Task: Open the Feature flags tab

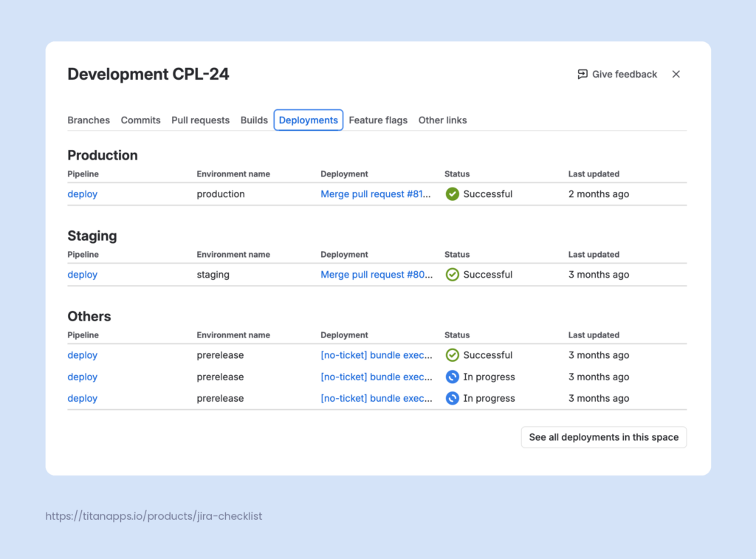Action: click(x=378, y=120)
